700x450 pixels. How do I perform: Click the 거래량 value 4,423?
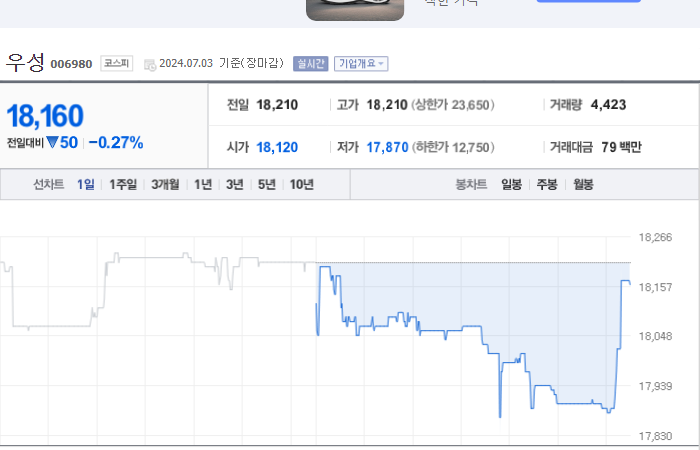608,105
